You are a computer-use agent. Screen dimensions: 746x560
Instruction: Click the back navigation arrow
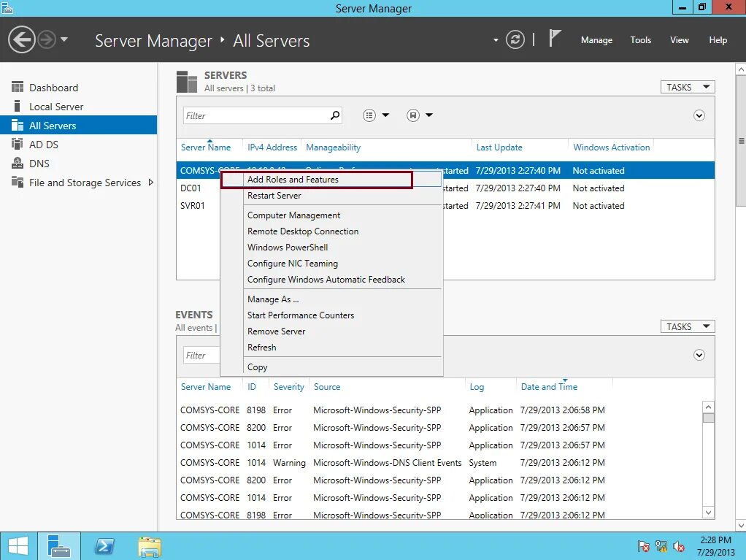tap(22, 39)
